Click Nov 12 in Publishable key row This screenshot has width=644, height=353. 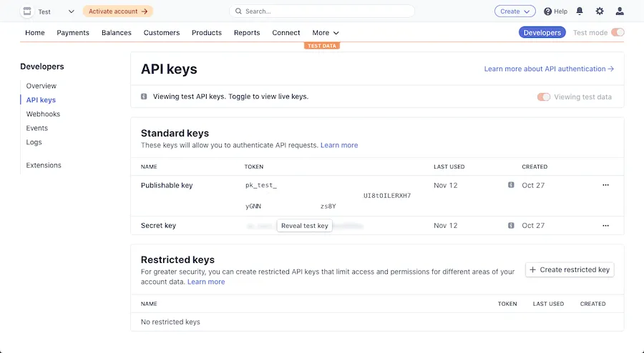point(445,185)
